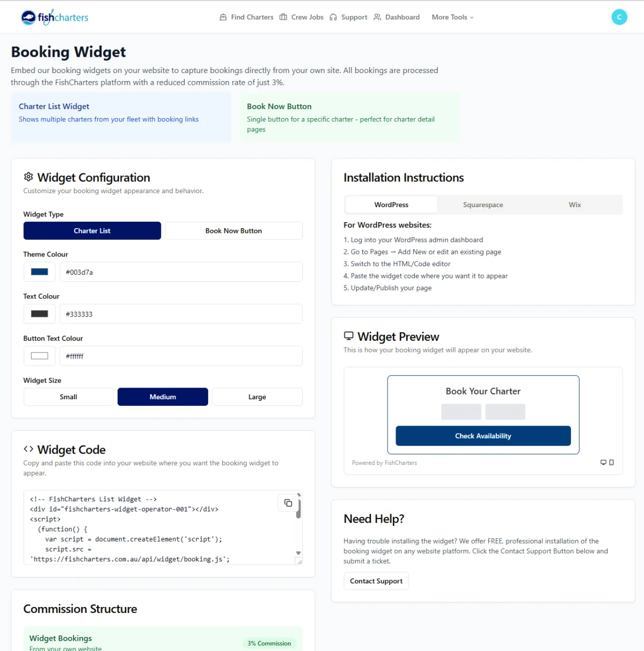Click the Theme Colour hex field #003d7a
644x651 pixels.
(x=181, y=272)
